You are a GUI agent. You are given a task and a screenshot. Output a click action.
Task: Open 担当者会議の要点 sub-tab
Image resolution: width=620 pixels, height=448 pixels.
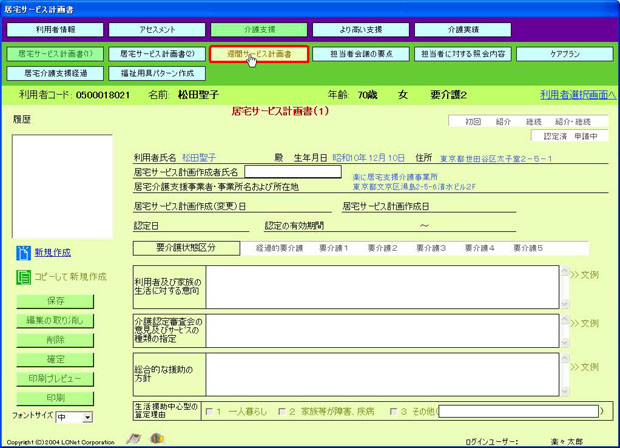click(x=361, y=54)
